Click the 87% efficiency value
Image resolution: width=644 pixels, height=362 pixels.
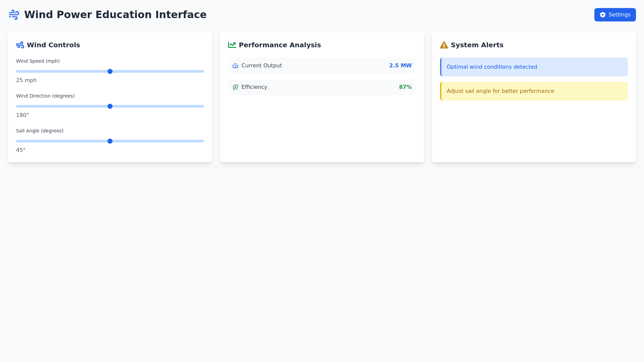405,87
